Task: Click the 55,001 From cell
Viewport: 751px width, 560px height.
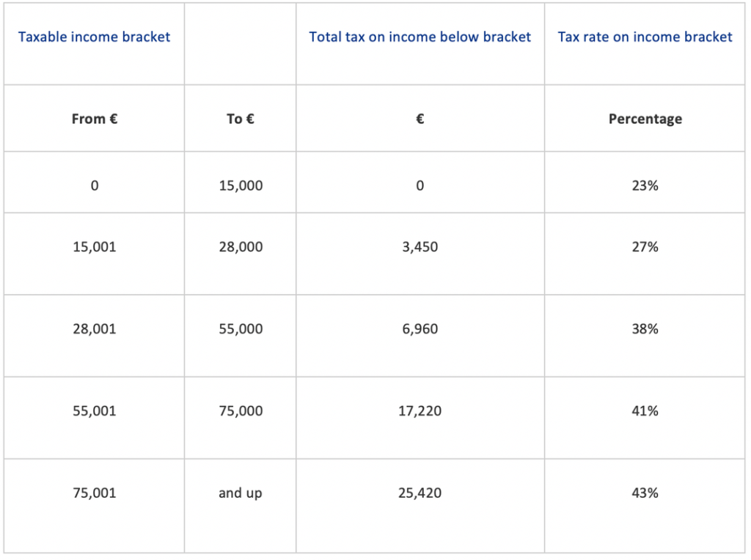Action: (94, 411)
